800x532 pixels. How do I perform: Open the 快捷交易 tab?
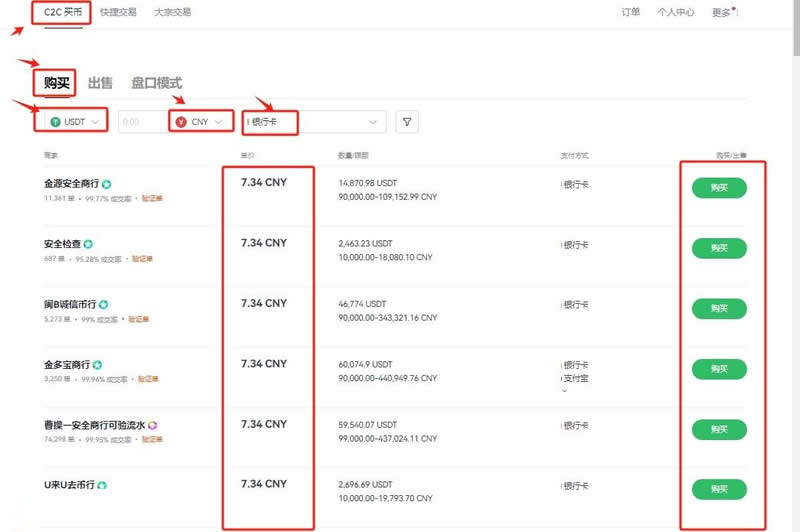tap(117, 13)
